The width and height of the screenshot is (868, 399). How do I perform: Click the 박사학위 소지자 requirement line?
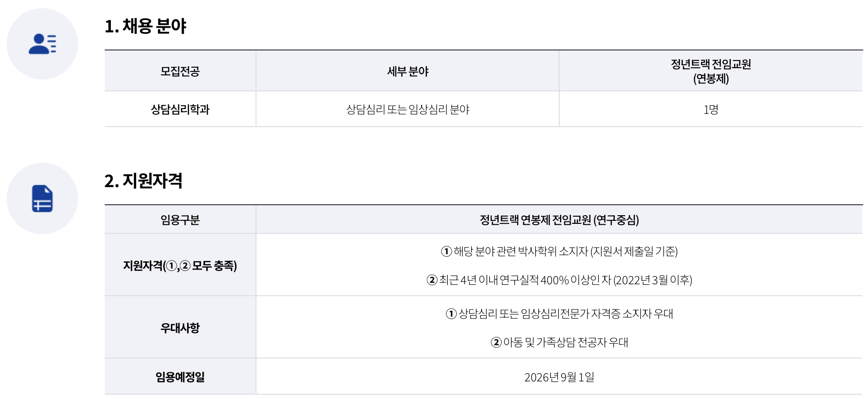[x=559, y=251]
